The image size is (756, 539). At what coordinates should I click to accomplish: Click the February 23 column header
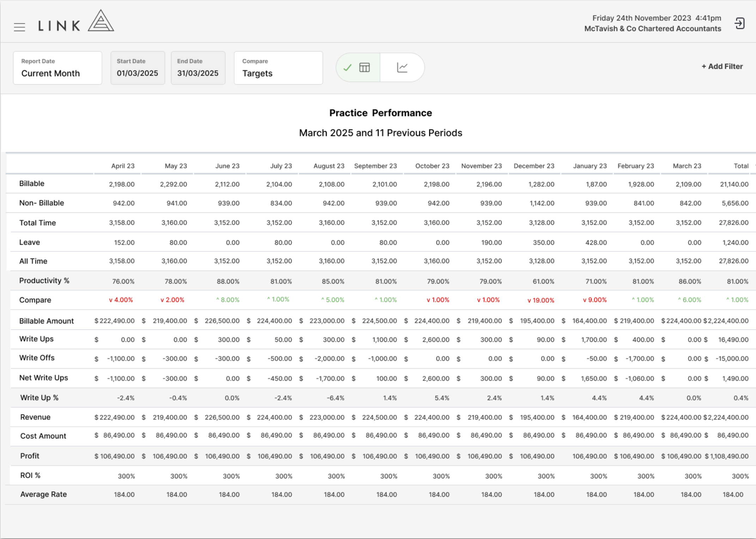(x=635, y=166)
